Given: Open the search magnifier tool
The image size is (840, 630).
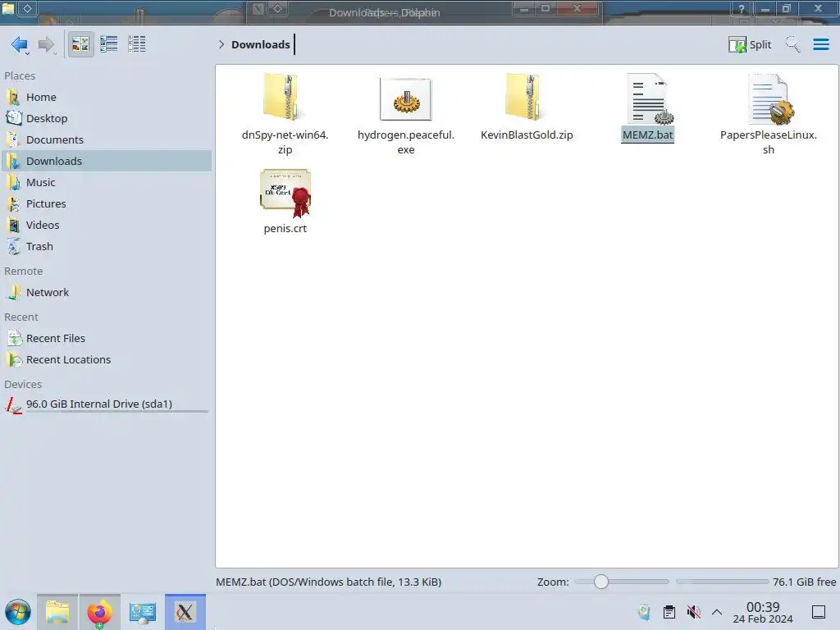Looking at the screenshot, I should (792, 44).
